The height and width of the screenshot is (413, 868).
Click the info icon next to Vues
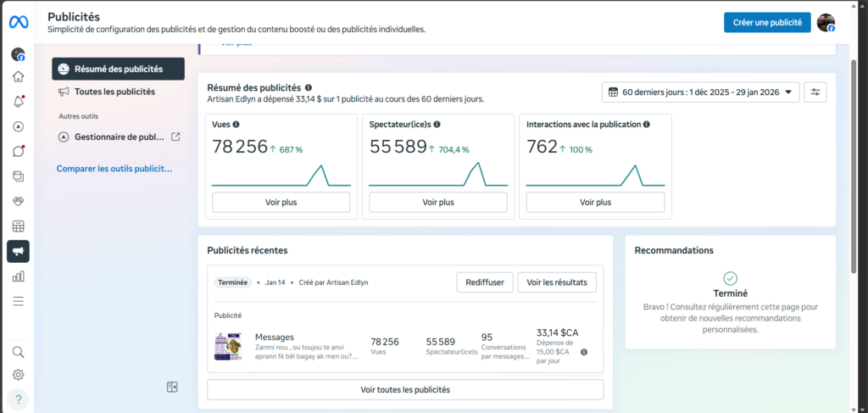click(x=236, y=124)
